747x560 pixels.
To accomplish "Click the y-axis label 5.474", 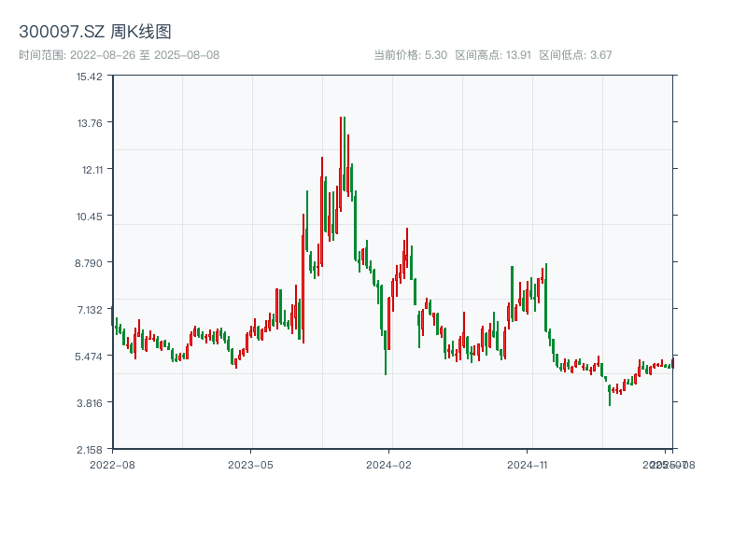I will click(89, 357).
